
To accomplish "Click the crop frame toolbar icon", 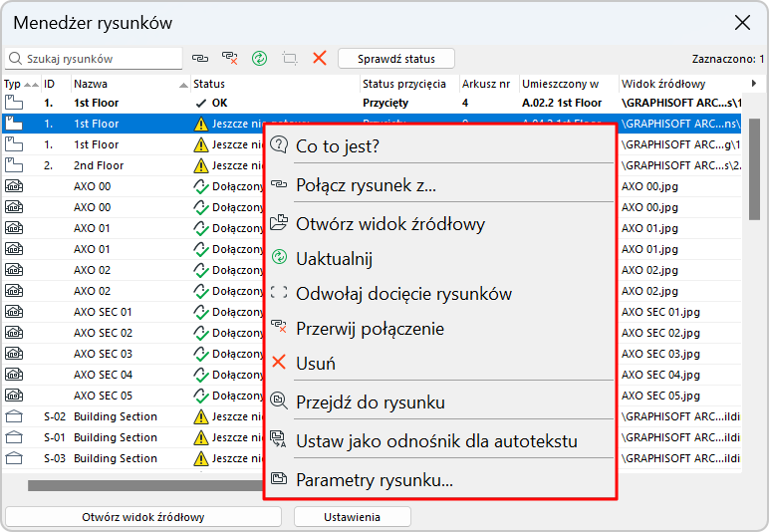I will [289, 59].
